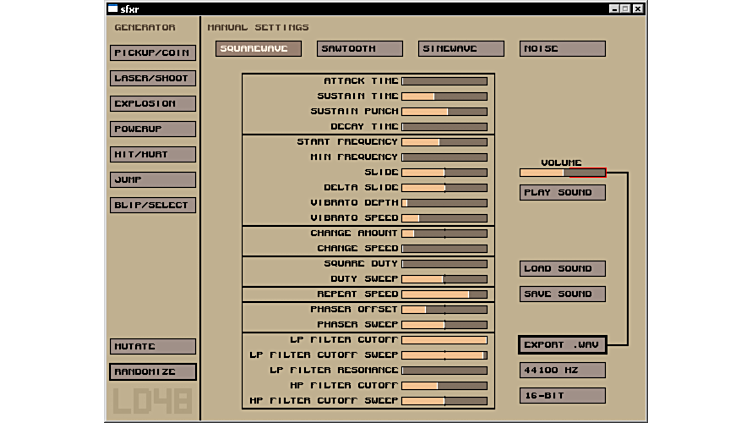Select Noise as waveform type
This screenshot has height=423, width=752.
click(562, 48)
